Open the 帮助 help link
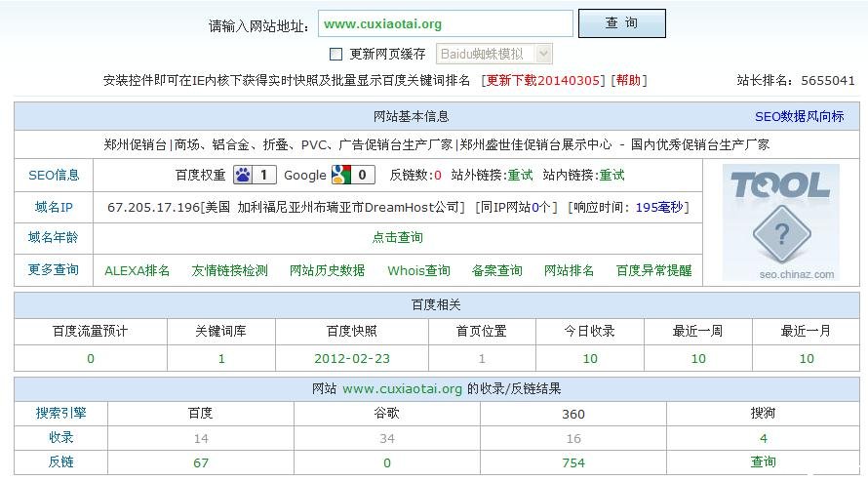The image size is (868, 481). (x=628, y=80)
